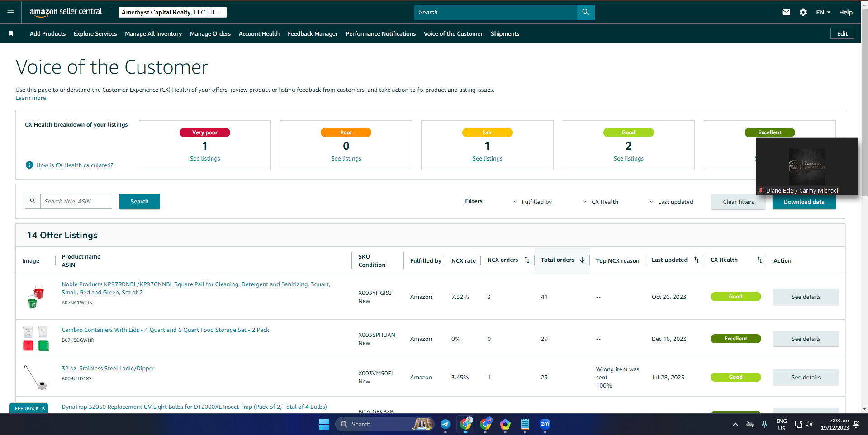
Task: Open the Noble Products Square Pail product link
Action: click(x=196, y=288)
